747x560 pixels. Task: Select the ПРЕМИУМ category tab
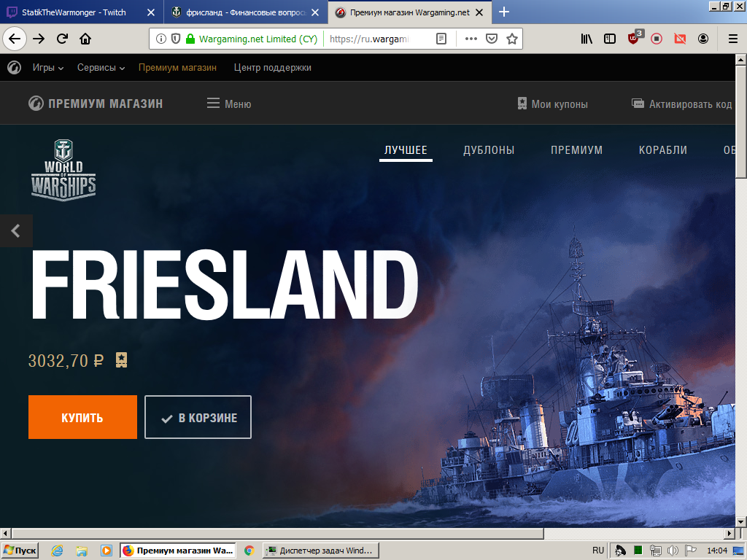click(x=576, y=150)
